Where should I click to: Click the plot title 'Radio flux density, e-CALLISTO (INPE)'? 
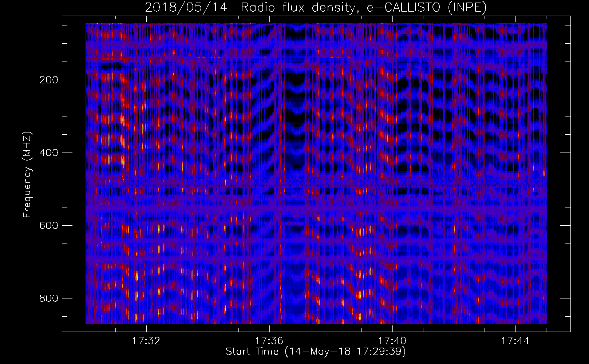(x=364, y=7)
